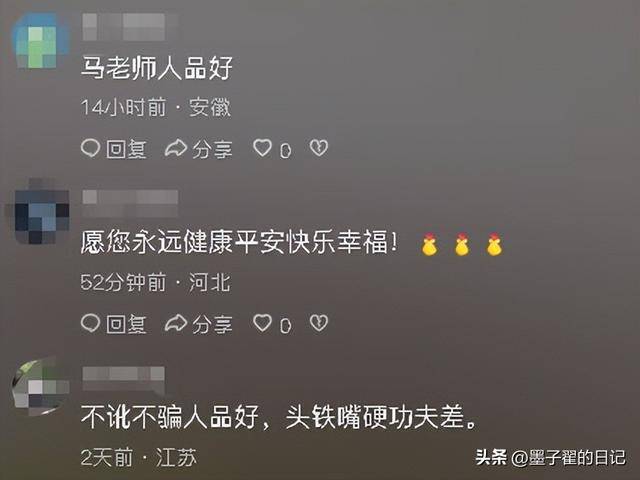Like the Hebei comment with heart icon
640x480 pixels.
tap(262, 323)
